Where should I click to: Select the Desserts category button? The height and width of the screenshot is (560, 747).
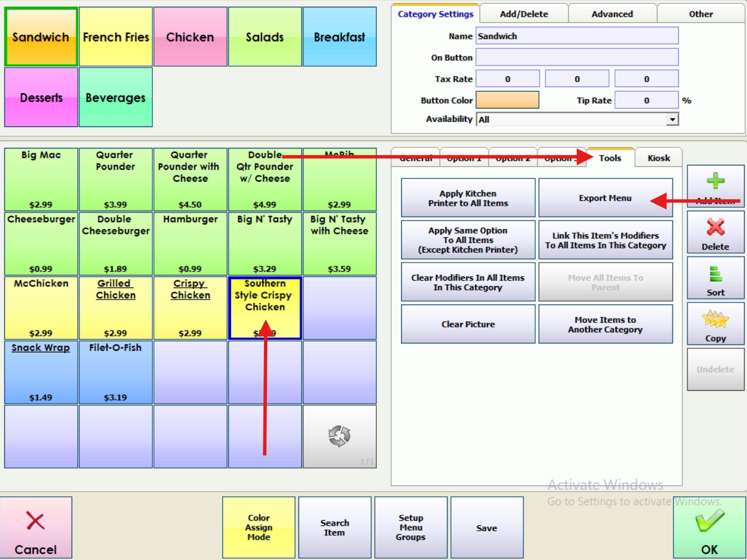click(x=41, y=97)
